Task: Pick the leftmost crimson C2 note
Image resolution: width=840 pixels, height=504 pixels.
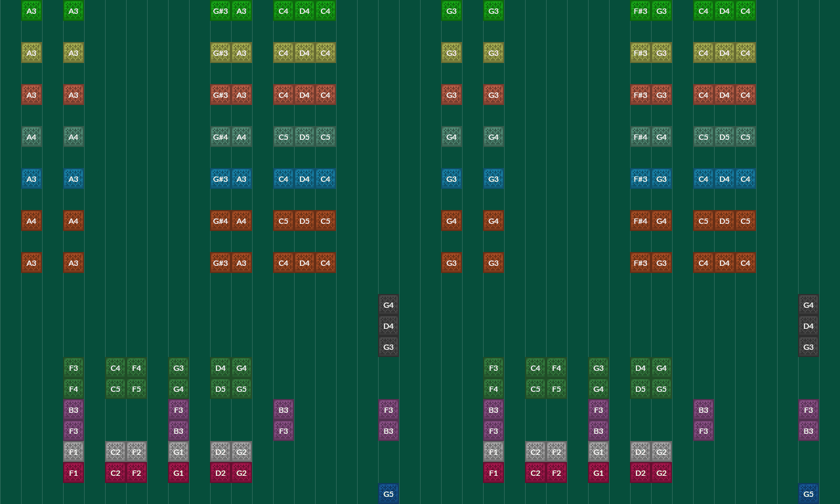Action: coord(115,472)
